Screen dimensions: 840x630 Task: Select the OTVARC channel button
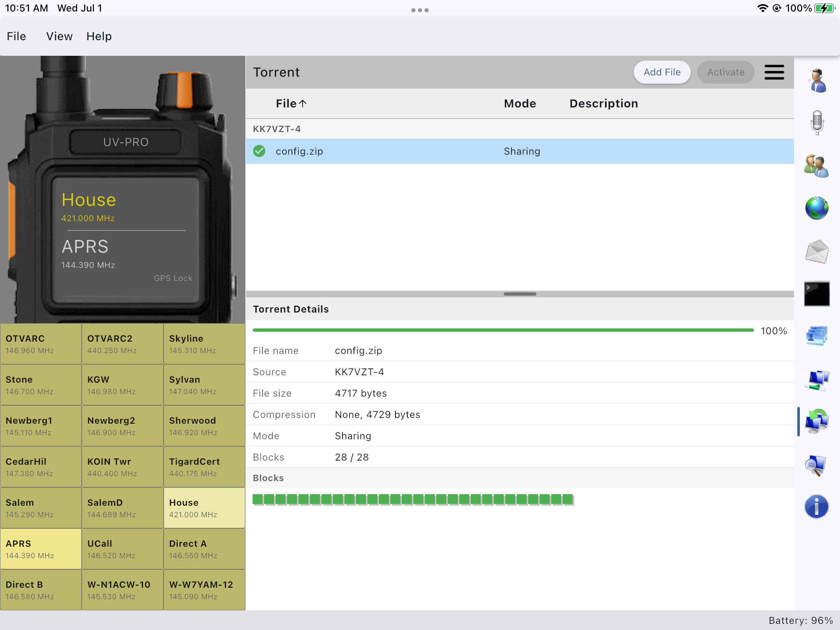click(41, 344)
